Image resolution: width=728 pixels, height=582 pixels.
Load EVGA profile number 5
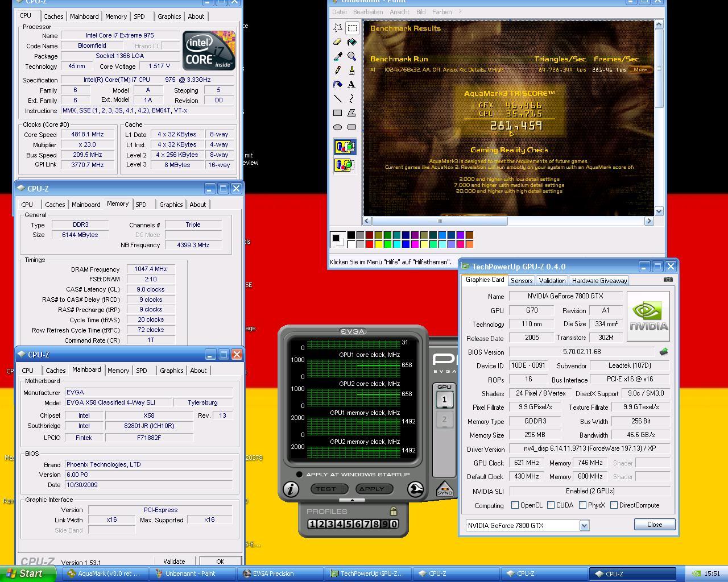click(348, 524)
